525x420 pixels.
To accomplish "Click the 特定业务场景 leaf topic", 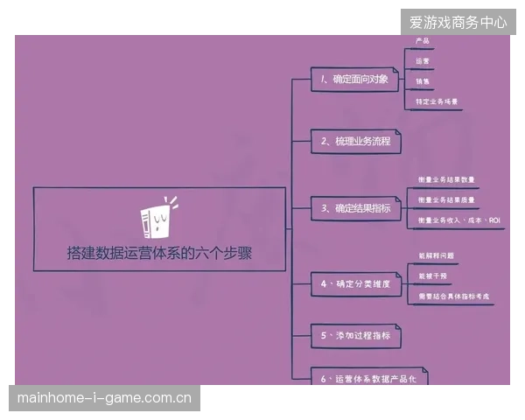I will click(x=437, y=101).
